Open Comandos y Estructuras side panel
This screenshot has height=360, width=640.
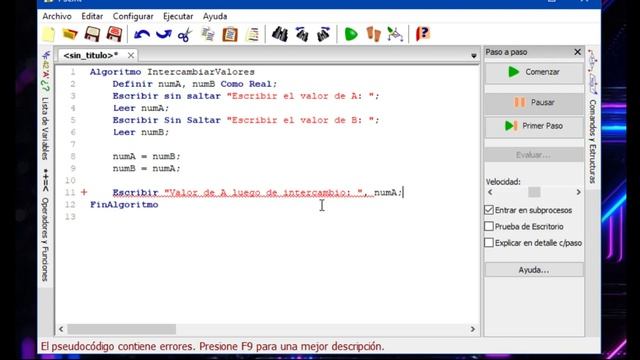coord(593,142)
